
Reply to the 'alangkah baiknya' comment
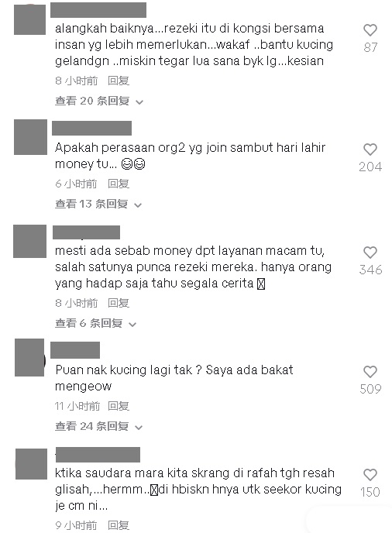pyautogui.click(x=119, y=81)
